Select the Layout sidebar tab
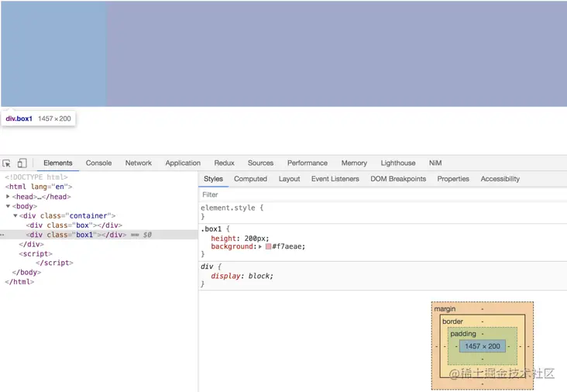The height and width of the screenshot is (392, 567). pos(289,179)
